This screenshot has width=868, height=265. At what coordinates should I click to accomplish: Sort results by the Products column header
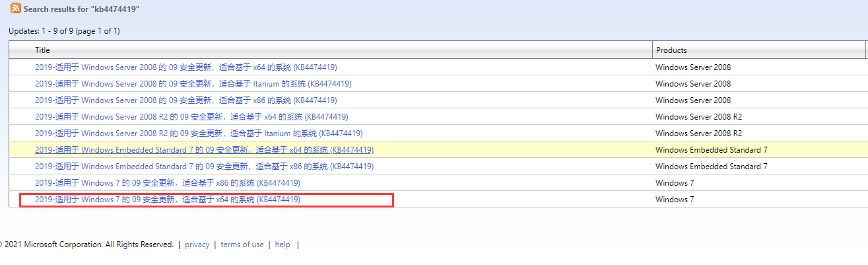tap(671, 50)
